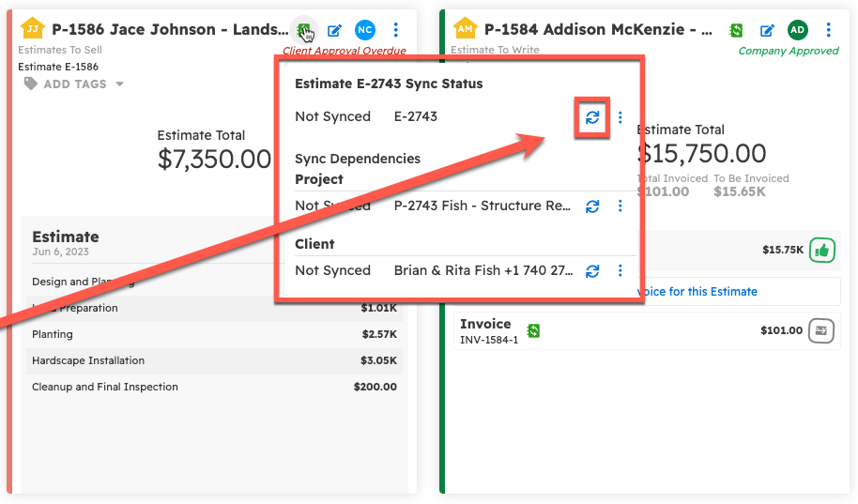Click the invoice status icon beside $101.00
This screenshot has width=858, height=504.
(x=822, y=330)
